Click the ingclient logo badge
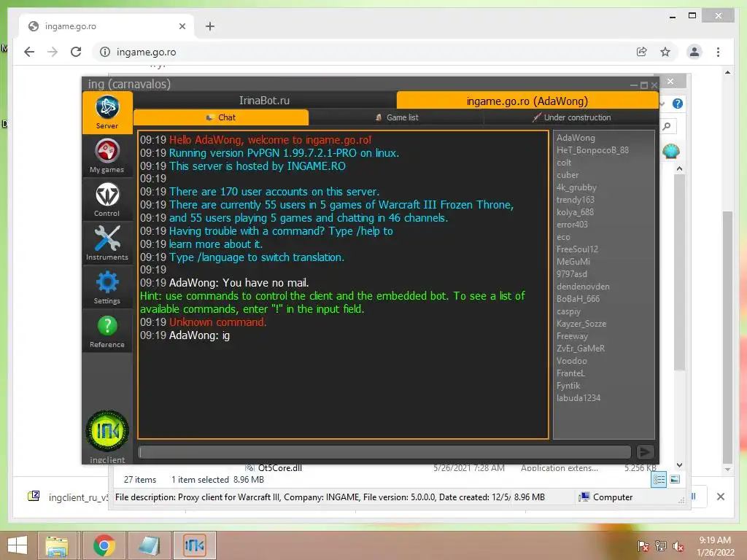This screenshot has width=747, height=560. [x=107, y=431]
